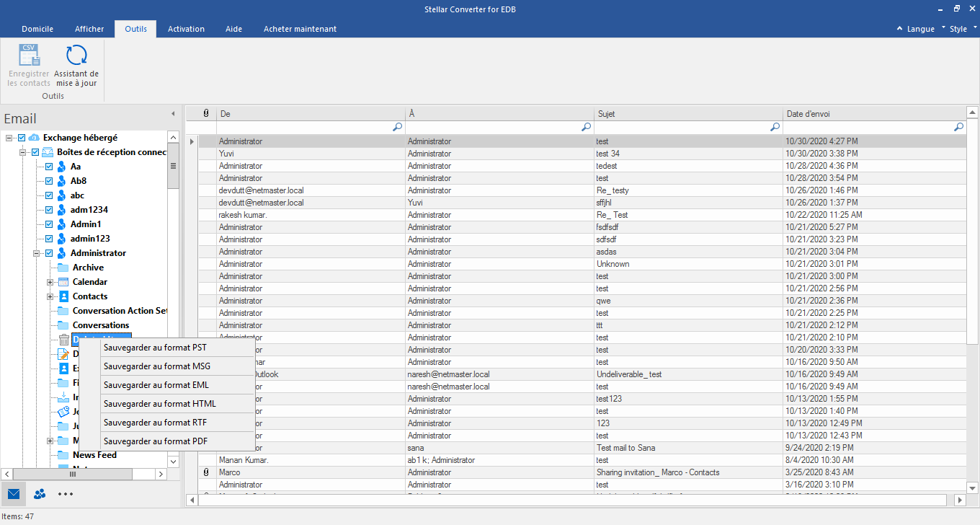This screenshot has width=980, height=525.
Task: Collapse the Exchange hébergé tree node
Action: [x=9, y=138]
